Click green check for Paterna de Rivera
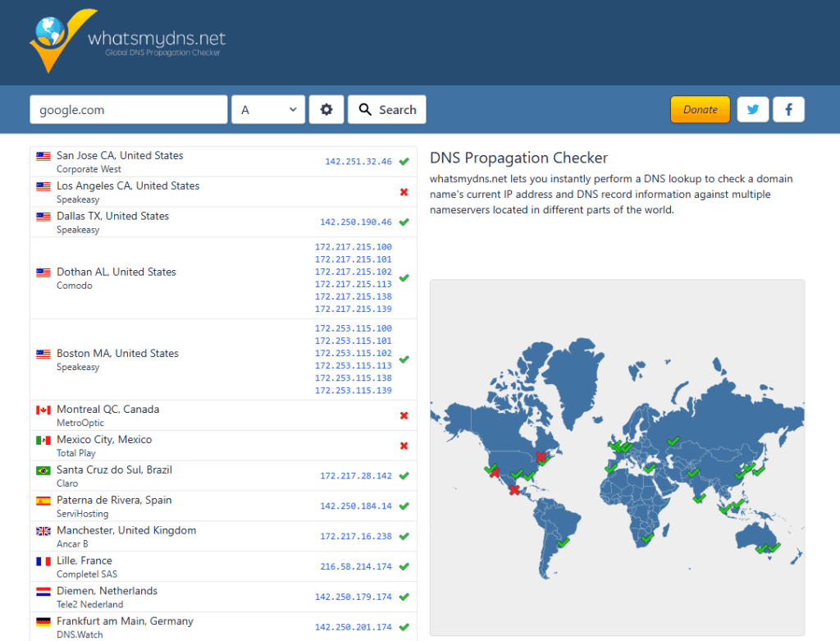The width and height of the screenshot is (840, 641). pyautogui.click(x=404, y=506)
